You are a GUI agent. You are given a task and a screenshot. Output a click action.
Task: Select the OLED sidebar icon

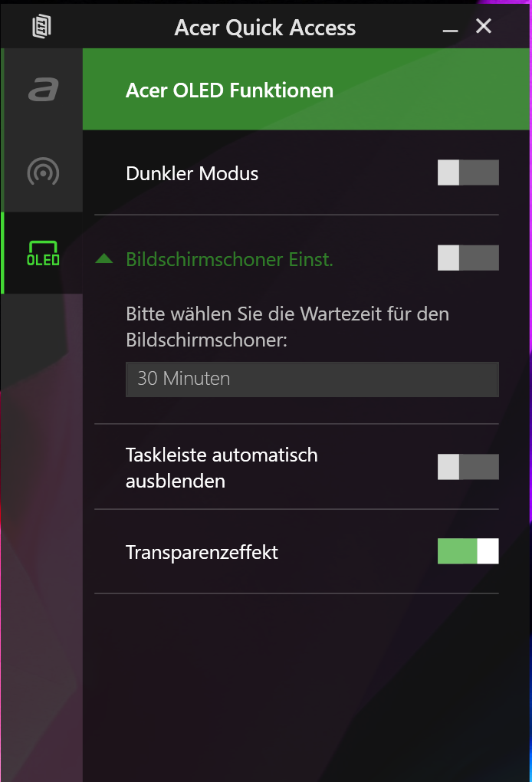(43, 253)
